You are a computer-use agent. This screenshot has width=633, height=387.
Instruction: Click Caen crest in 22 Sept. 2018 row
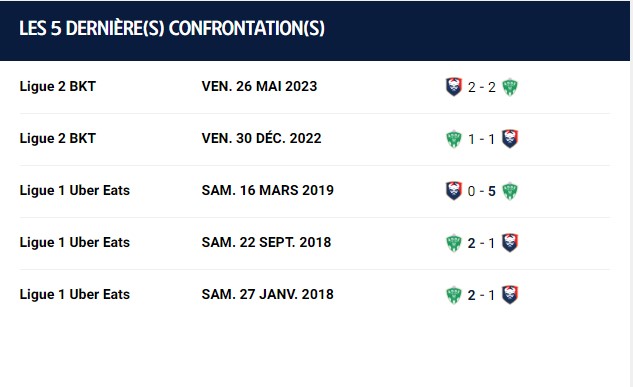510,243
